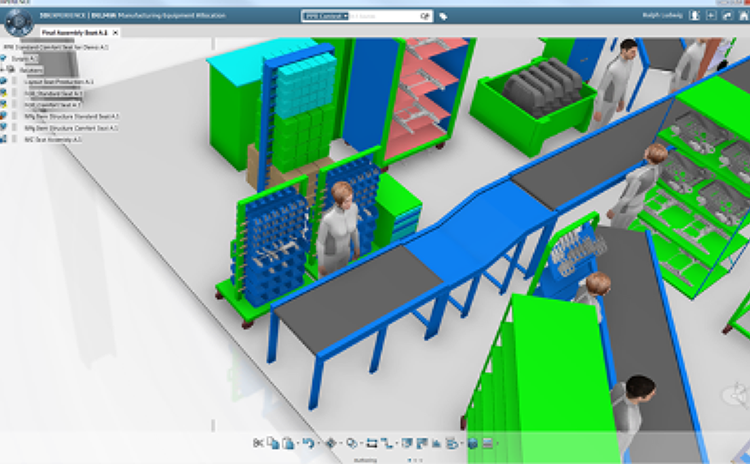Click the Cut scissors icon
This screenshot has width=750, height=464.
tap(258, 443)
